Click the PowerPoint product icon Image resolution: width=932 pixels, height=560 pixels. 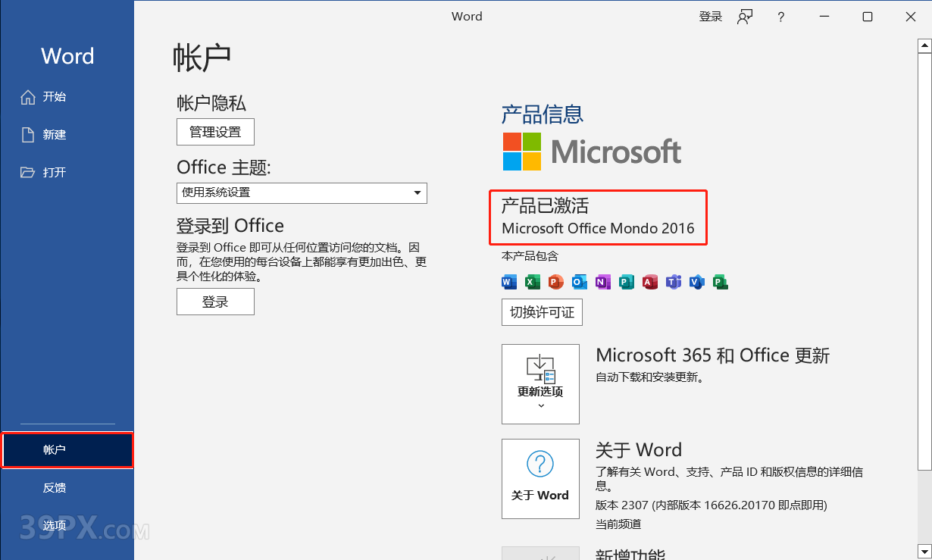(555, 282)
